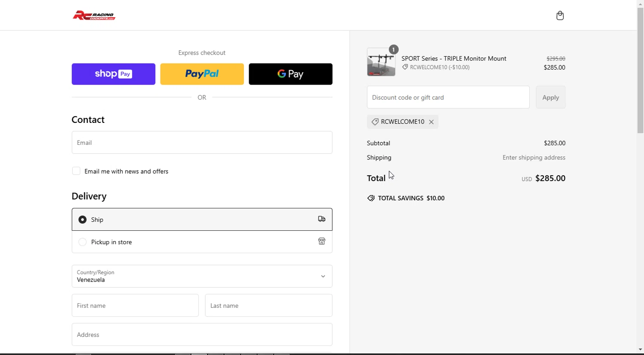The height and width of the screenshot is (355, 644).
Task: Click the store icon in the Pickup row
Action: [322, 242]
